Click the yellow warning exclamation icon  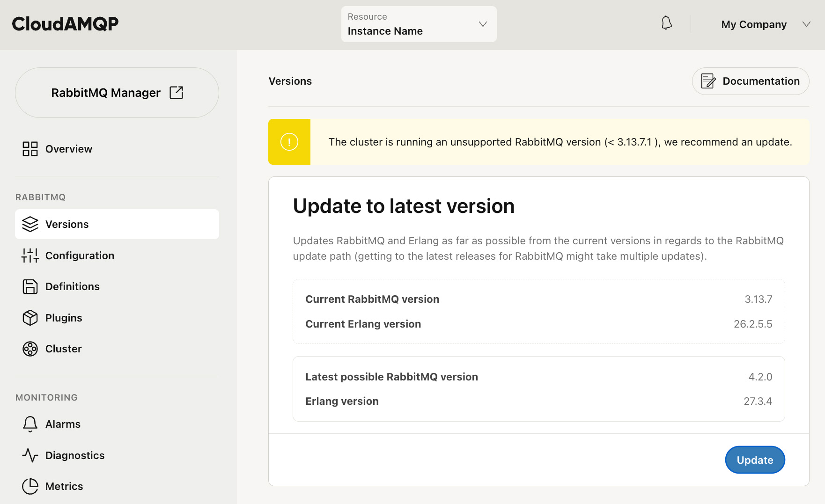(x=289, y=142)
